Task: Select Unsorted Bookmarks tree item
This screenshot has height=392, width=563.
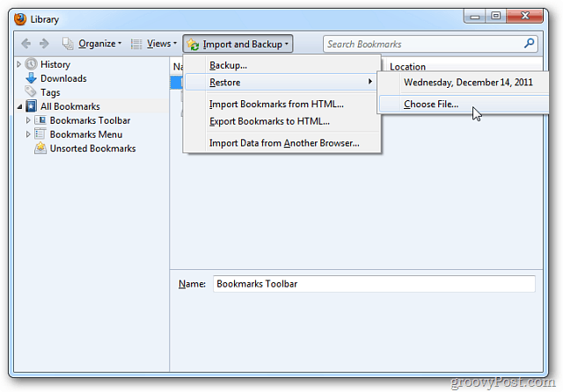Action: [x=92, y=149]
